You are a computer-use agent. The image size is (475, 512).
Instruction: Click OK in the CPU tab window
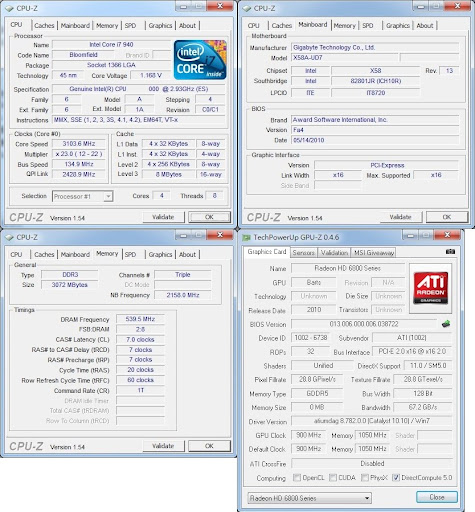(209, 217)
